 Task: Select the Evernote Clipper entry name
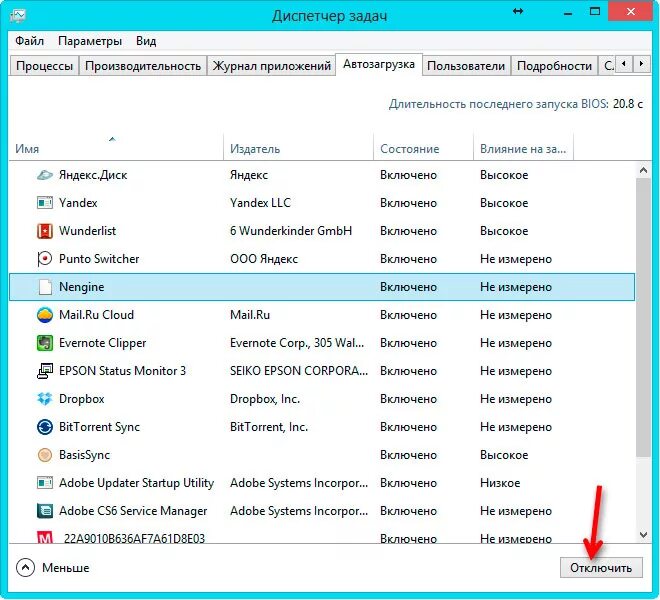(x=103, y=343)
